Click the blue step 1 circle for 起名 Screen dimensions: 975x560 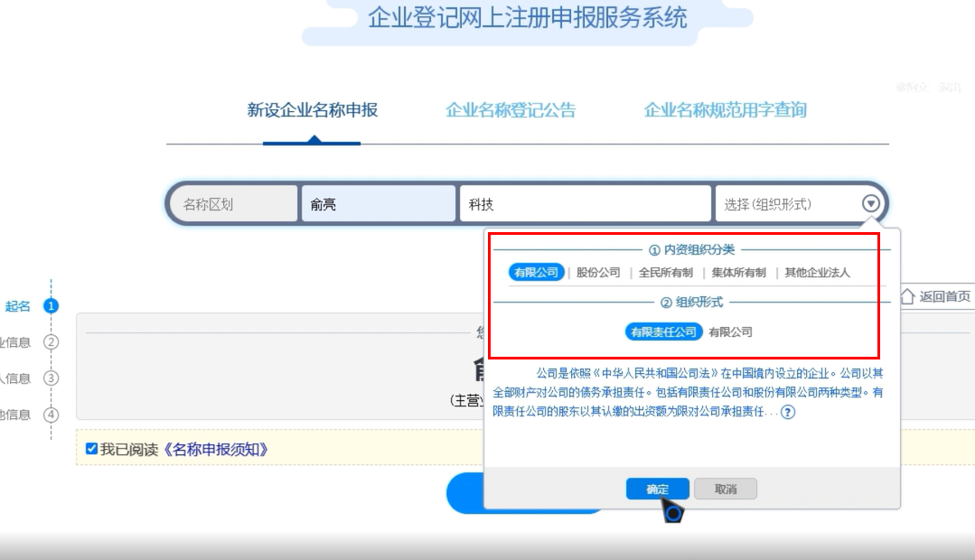coord(50,305)
